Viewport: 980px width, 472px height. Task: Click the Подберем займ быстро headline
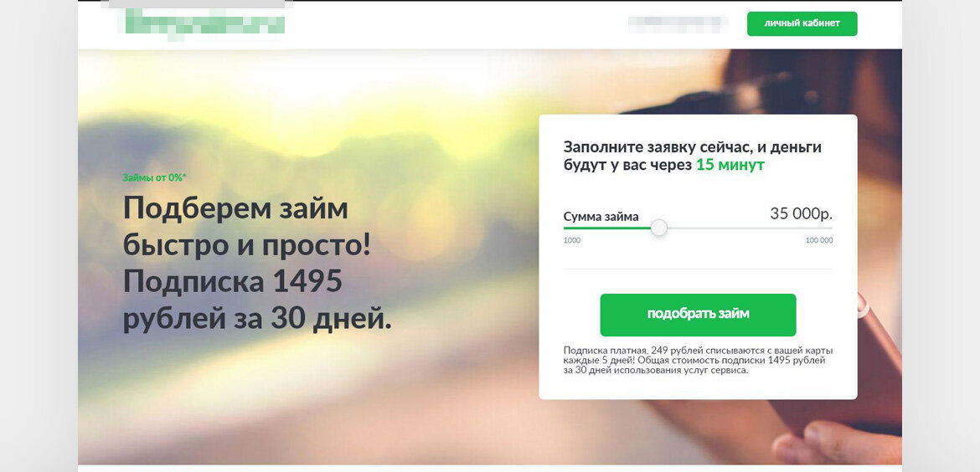247,228
